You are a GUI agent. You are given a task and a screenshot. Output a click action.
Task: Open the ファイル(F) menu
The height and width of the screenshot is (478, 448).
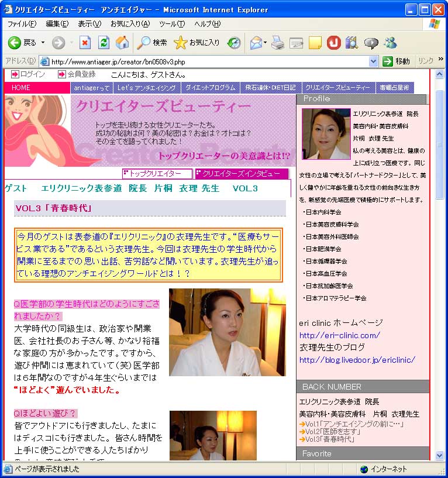[22, 24]
